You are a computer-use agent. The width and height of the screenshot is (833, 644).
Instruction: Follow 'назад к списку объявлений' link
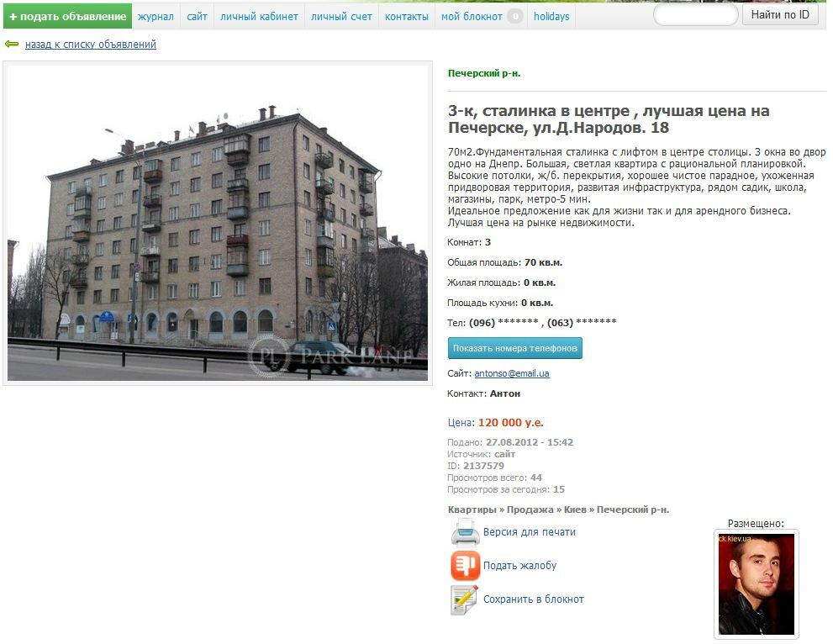click(x=90, y=44)
